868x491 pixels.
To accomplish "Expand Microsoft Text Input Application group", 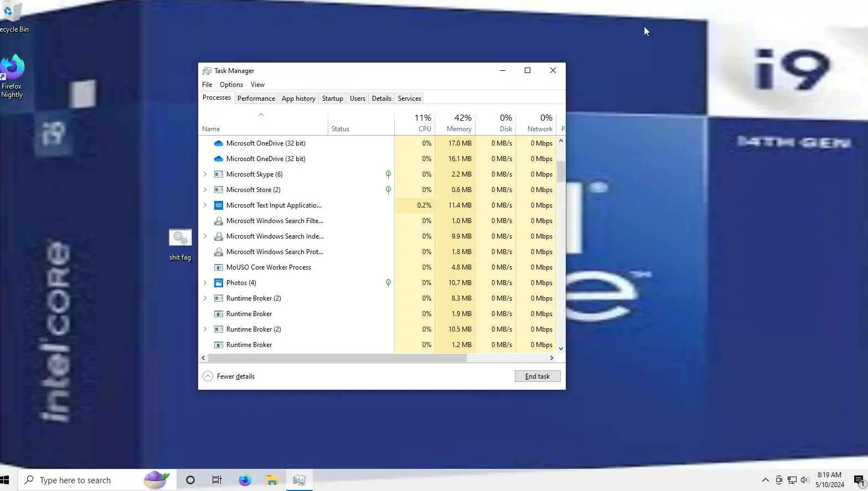I will coord(205,205).
